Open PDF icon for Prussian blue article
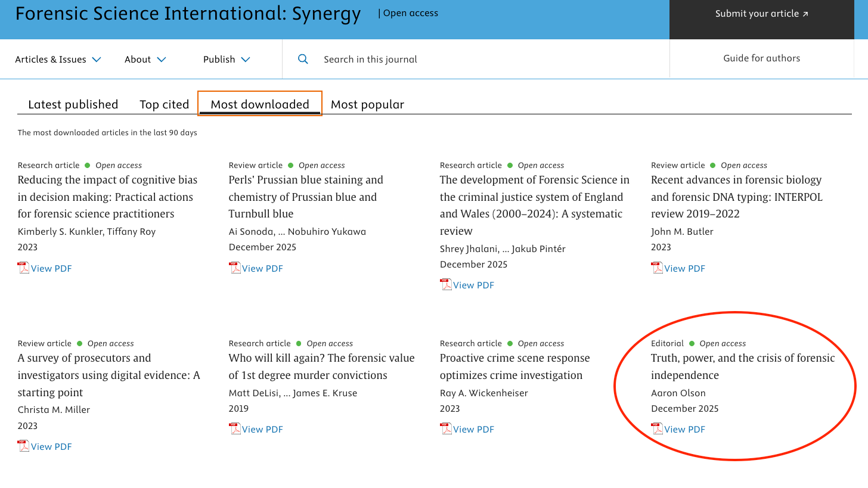This screenshot has width=868, height=488. pyautogui.click(x=235, y=268)
